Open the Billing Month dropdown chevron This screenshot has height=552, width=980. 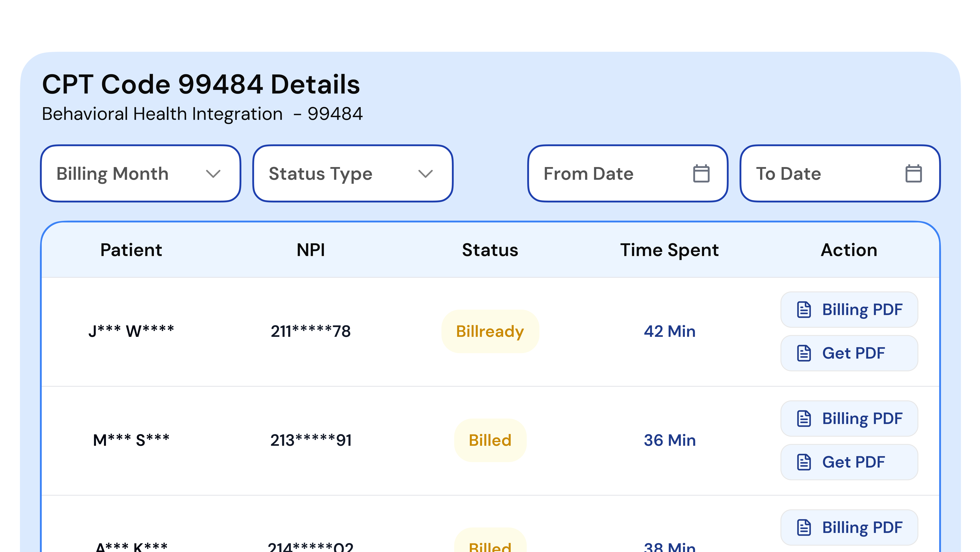[213, 174]
